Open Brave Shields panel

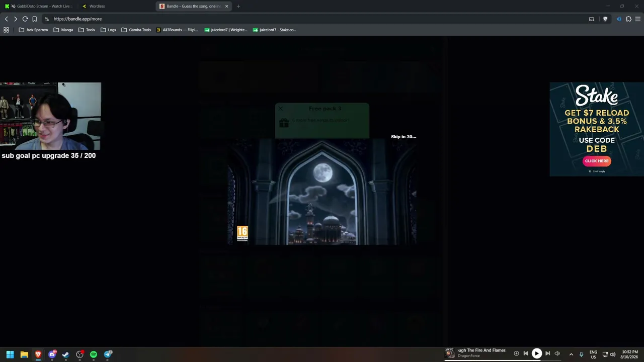[605, 19]
